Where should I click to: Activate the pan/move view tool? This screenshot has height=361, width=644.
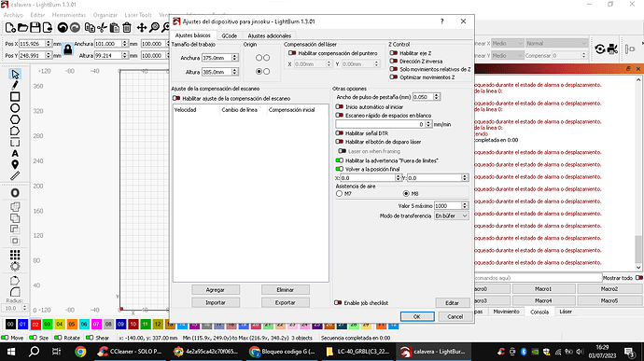point(142,27)
